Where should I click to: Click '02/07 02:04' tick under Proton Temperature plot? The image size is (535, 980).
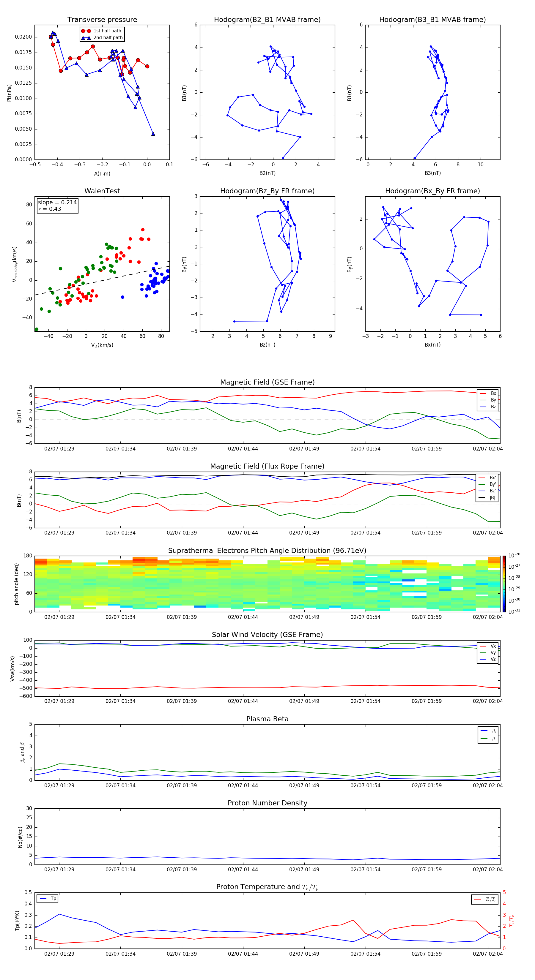pyautogui.click(x=488, y=954)
